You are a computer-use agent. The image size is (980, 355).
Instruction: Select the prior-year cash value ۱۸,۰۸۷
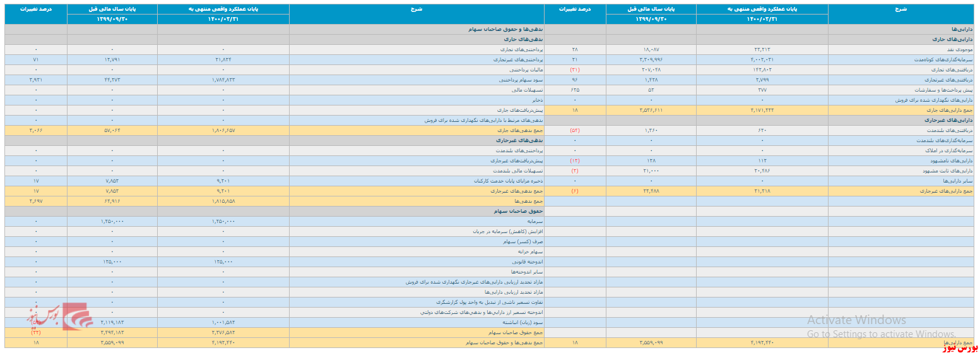click(x=651, y=49)
